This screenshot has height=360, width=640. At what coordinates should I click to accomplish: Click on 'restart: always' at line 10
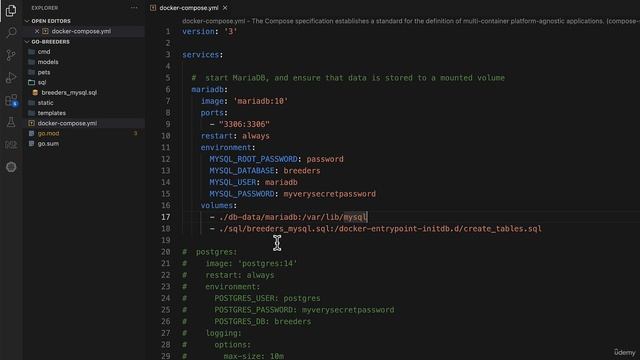pos(235,136)
